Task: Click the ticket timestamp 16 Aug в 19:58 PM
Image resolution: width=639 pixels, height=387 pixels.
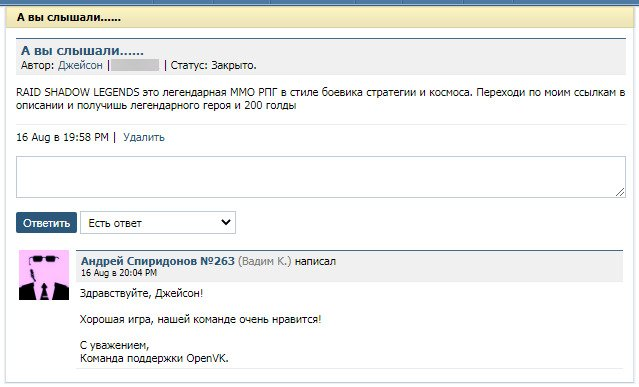Action: [x=62, y=137]
